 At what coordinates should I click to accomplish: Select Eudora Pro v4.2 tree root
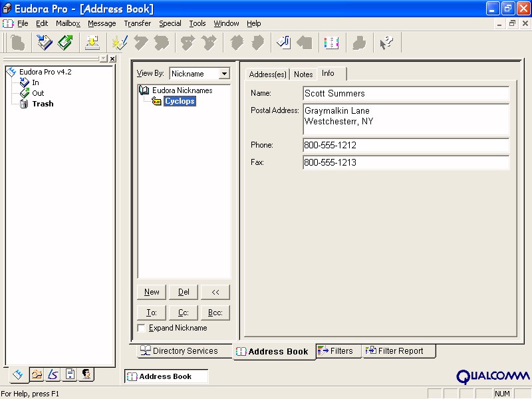coord(45,72)
